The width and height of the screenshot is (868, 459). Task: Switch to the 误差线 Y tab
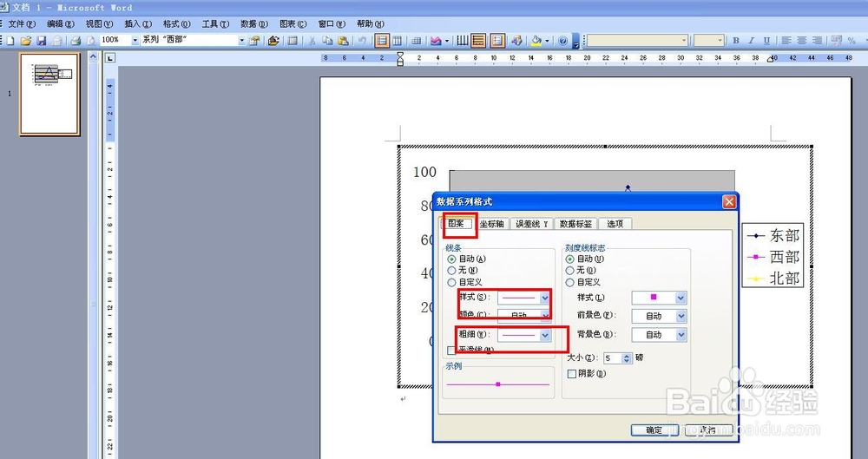[531, 224]
